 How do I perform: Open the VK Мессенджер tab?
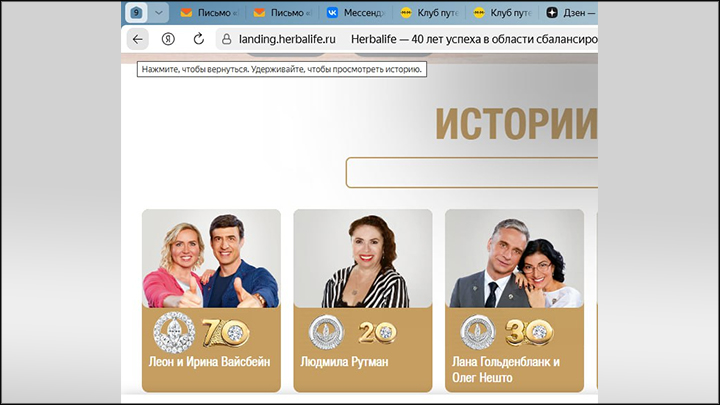coord(355,13)
